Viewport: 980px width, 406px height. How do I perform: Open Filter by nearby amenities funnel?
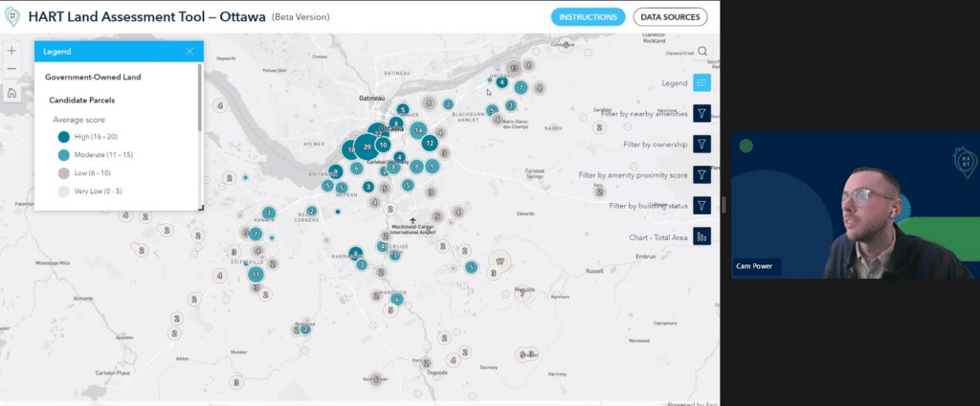pos(702,113)
